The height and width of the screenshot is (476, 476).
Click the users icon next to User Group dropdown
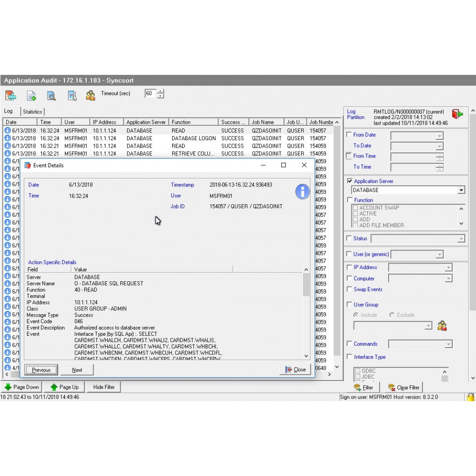(x=442, y=326)
